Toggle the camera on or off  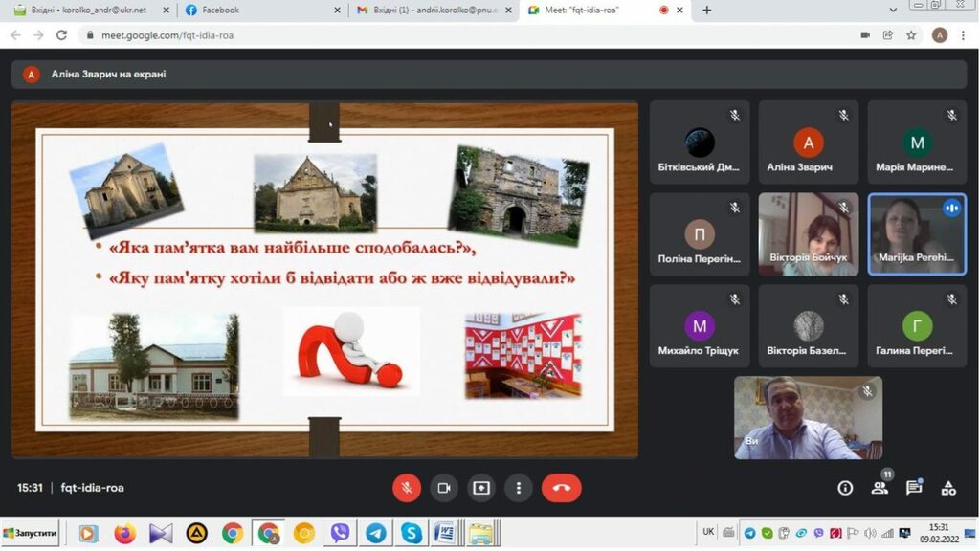point(443,488)
